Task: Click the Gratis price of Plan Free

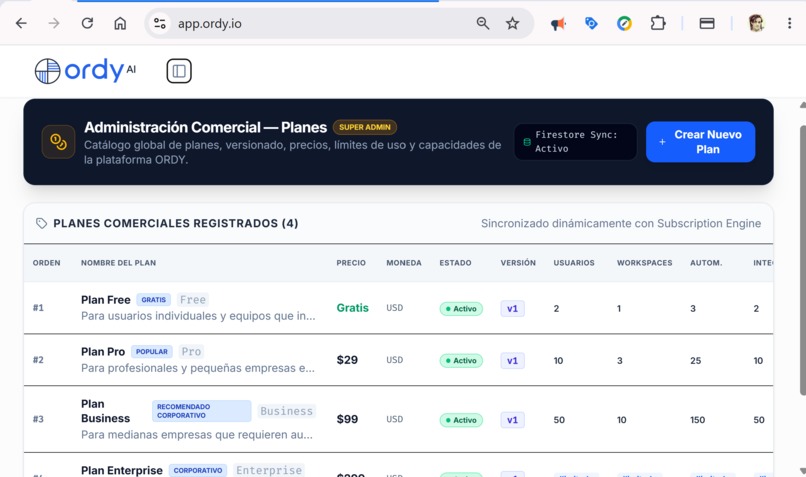Action: click(353, 308)
